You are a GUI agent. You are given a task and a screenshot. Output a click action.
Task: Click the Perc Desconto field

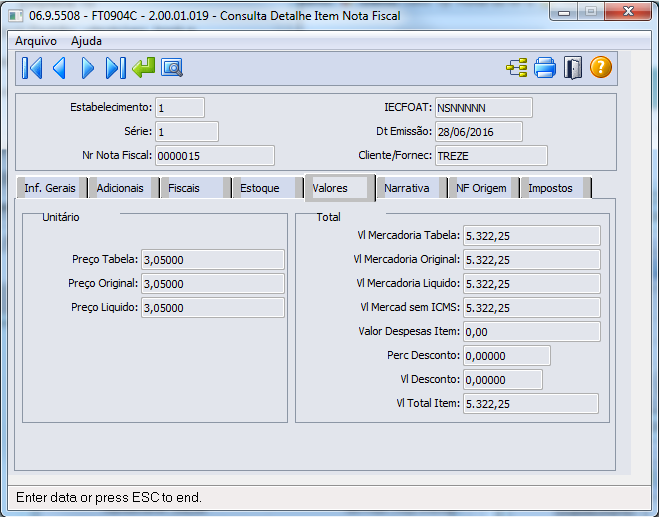click(506, 355)
